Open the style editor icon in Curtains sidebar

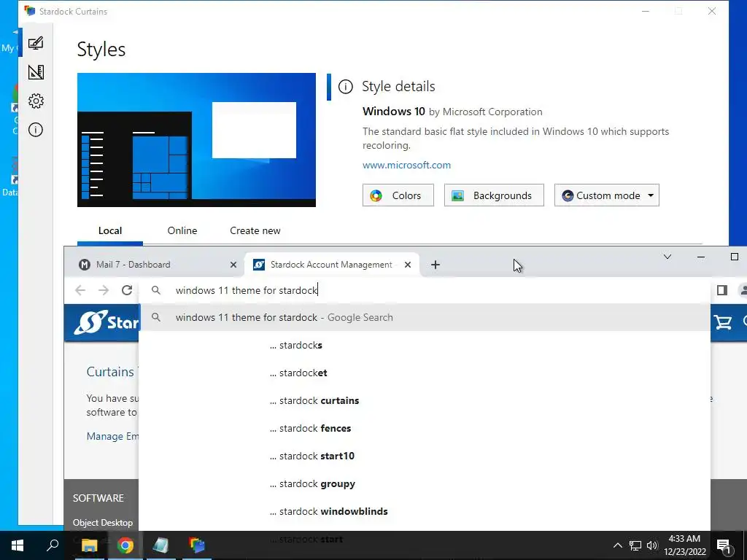[x=36, y=72]
